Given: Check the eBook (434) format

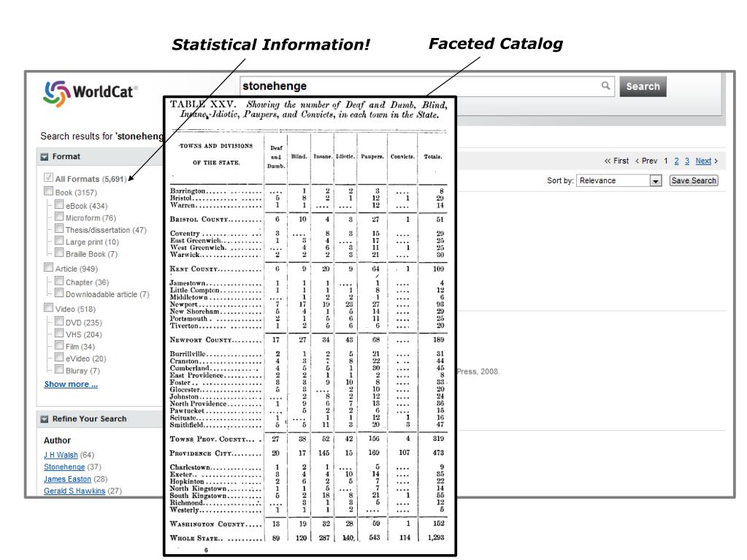Looking at the screenshot, I should click(59, 204).
